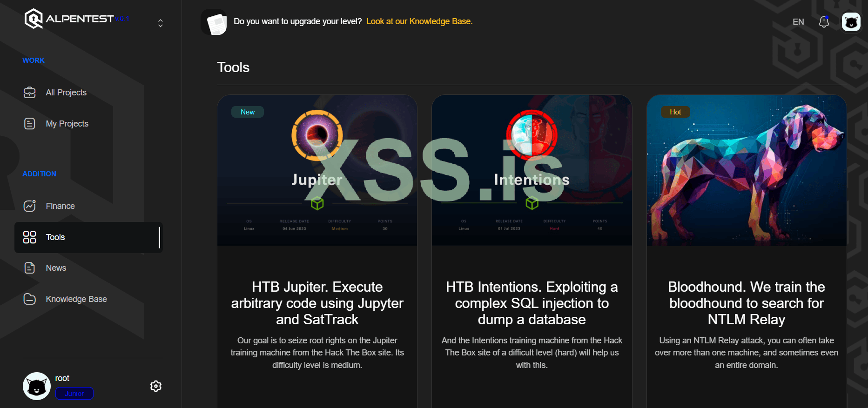Click the Tools grid icon
Image resolution: width=868 pixels, height=408 pixels.
[29, 237]
